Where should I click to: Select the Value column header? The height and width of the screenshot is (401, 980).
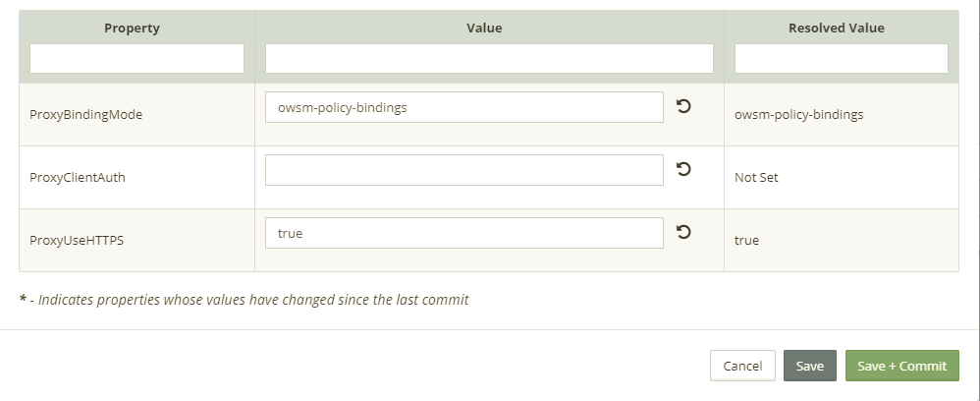pos(484,29)
